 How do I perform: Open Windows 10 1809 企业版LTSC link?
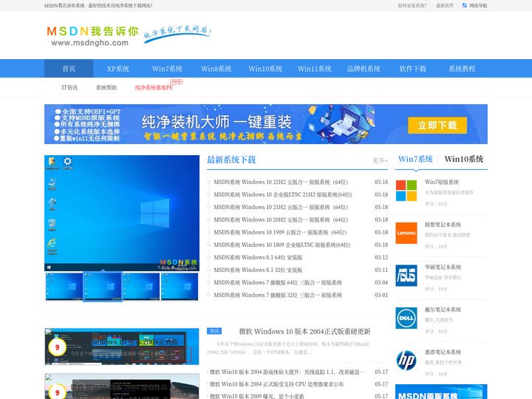pos(282,245)
